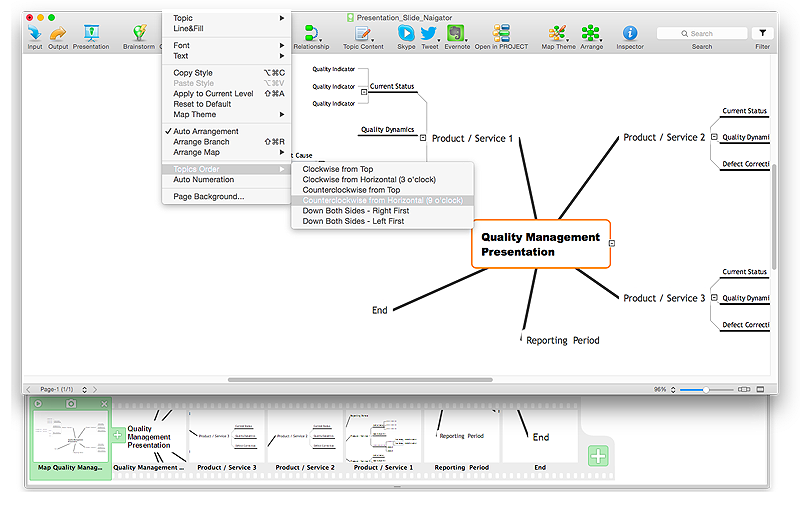800x521 pixels.
Task: Collapse the Product / Service 1 branch
Action: (423, 138)
